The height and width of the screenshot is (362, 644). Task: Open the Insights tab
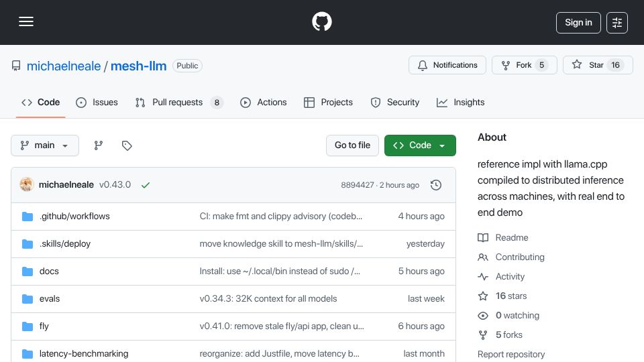tap(460, 102)
